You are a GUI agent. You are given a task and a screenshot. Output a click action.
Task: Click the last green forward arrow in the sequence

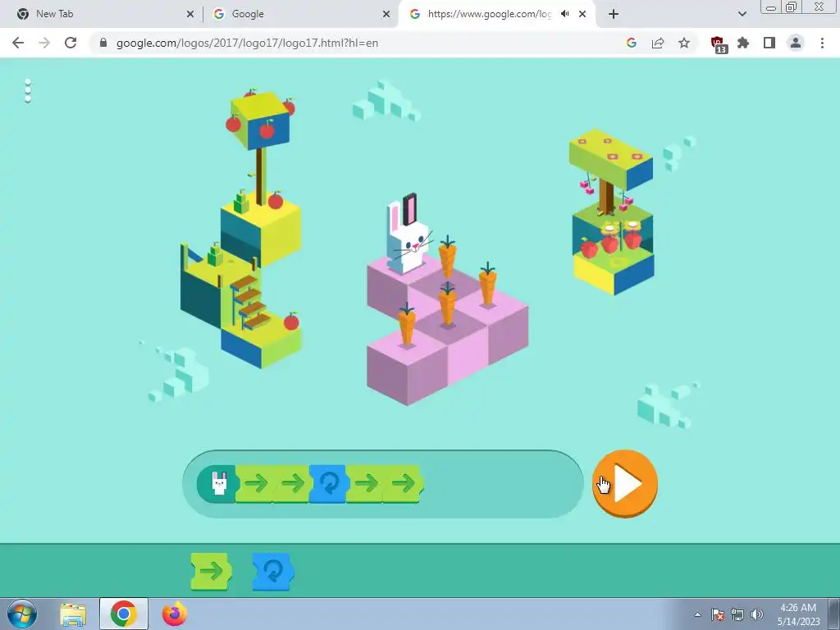tap(404, 484)
